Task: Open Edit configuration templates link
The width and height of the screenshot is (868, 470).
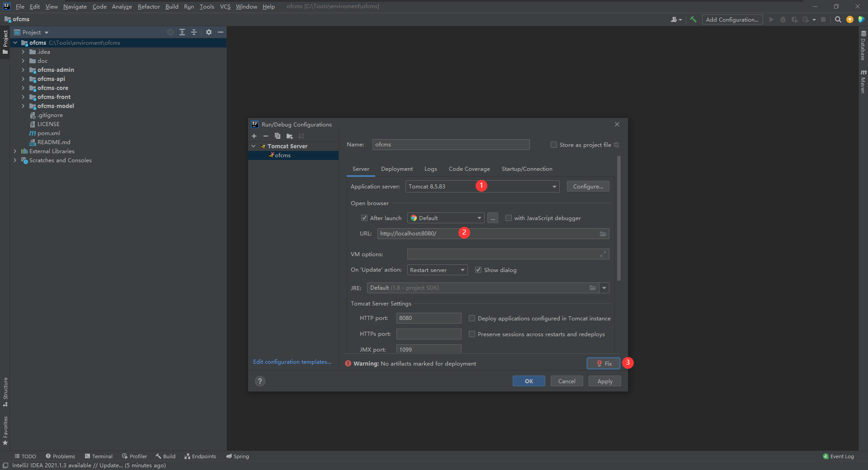Action: 292,362
